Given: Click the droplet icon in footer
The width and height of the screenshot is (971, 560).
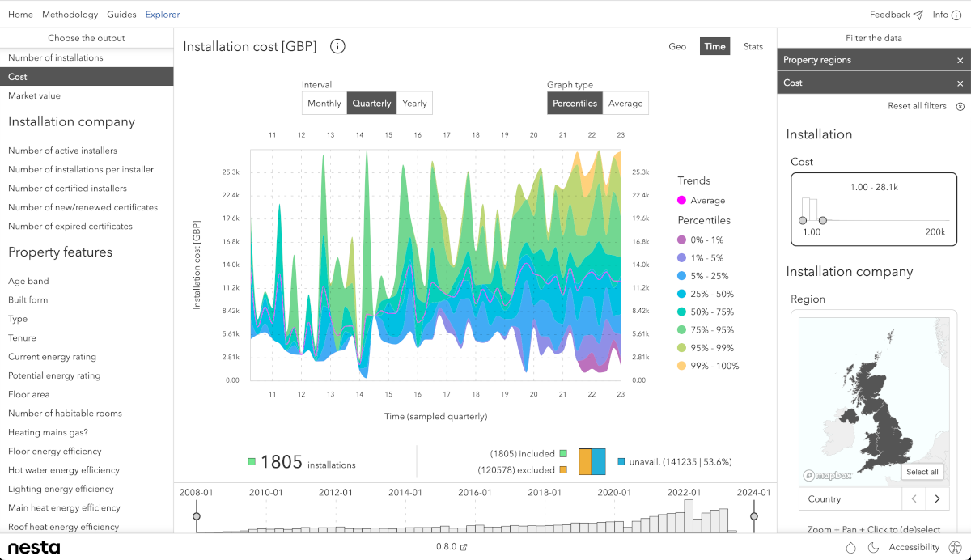Looking at the screenshot, I should pyautogui.click(x=850, y=547).
